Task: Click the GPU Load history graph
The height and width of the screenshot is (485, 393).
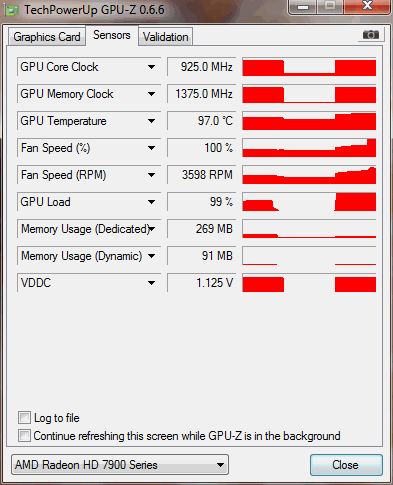Action: [309, 202]
